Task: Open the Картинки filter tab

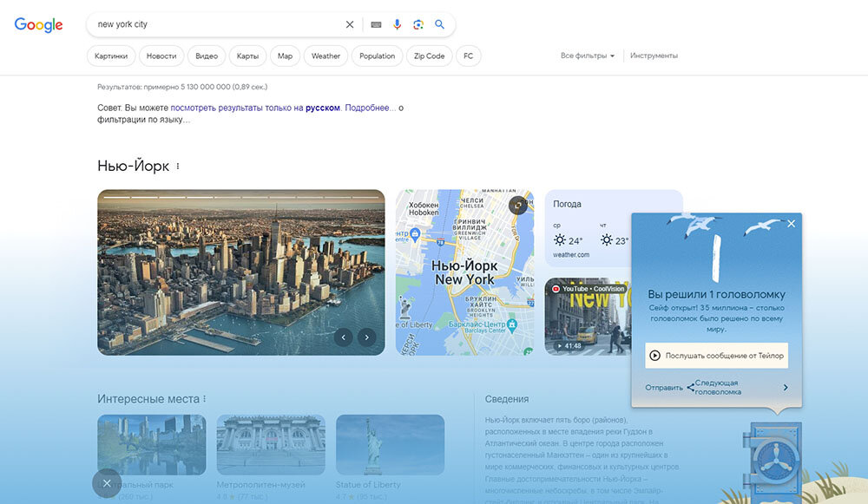Action: tap(111, 56)
